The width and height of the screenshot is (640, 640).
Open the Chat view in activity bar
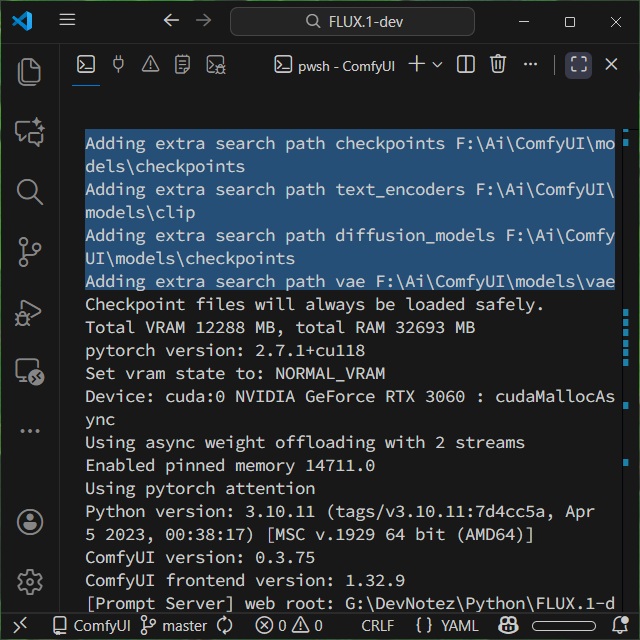click(30, 131)
